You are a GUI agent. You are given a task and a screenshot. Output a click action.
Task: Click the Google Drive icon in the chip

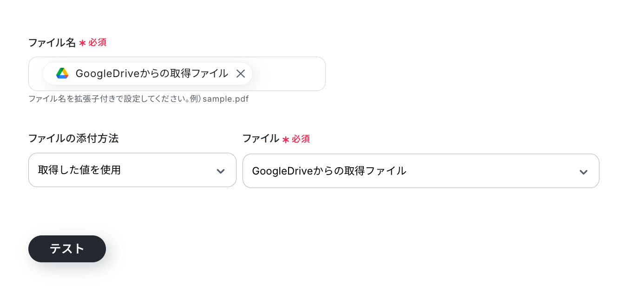click(x=62, y=73)
